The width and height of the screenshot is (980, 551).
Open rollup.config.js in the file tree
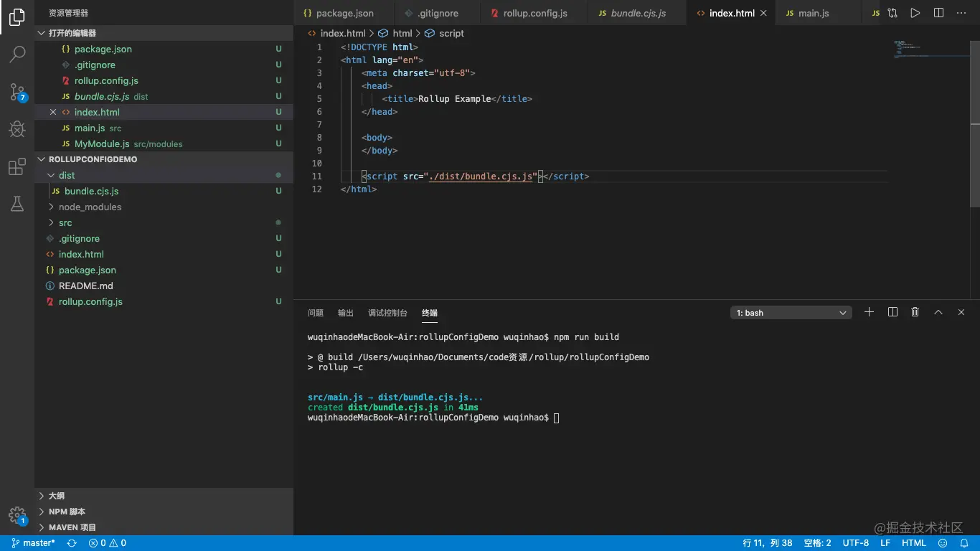pos(164,301)
